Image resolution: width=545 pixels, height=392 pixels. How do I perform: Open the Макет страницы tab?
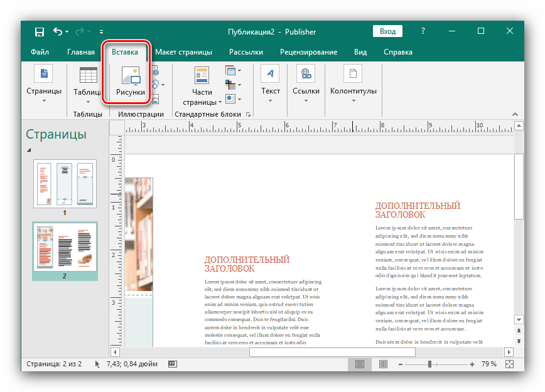[x=183, y=52]
